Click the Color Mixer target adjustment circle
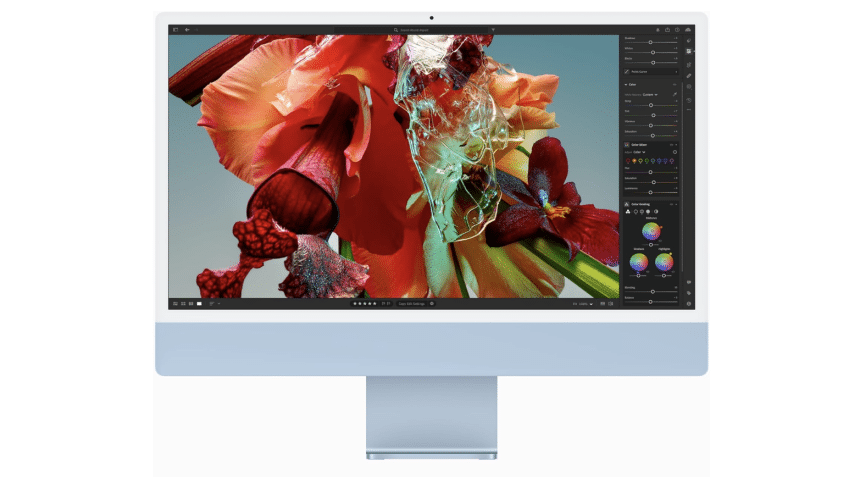 pos(675,152)
